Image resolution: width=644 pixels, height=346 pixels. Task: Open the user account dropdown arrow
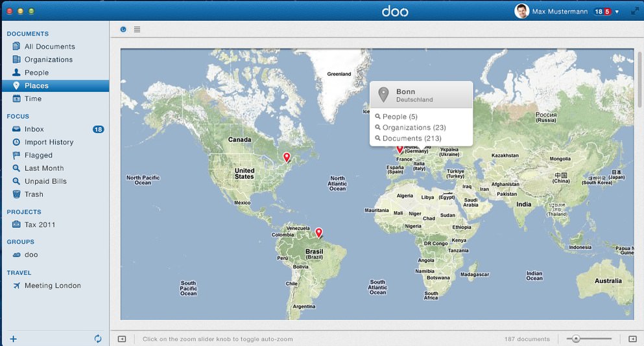point(617,12)
